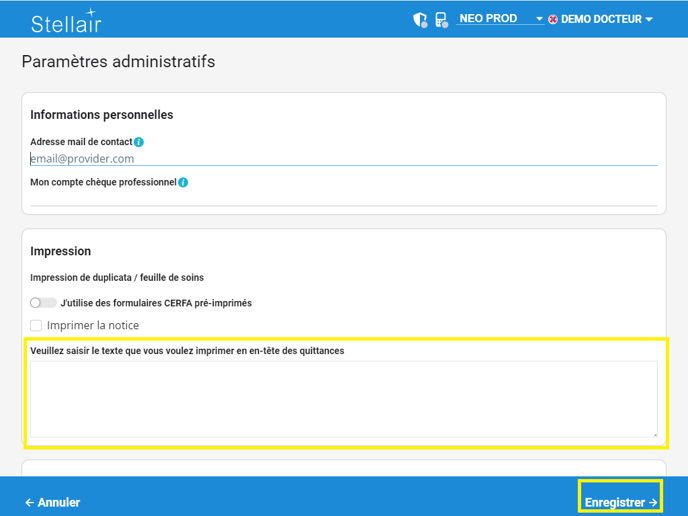This screenshot has height=516, width=688.
Task: Click the Paramètres administratifs page title
Action: 118,62
